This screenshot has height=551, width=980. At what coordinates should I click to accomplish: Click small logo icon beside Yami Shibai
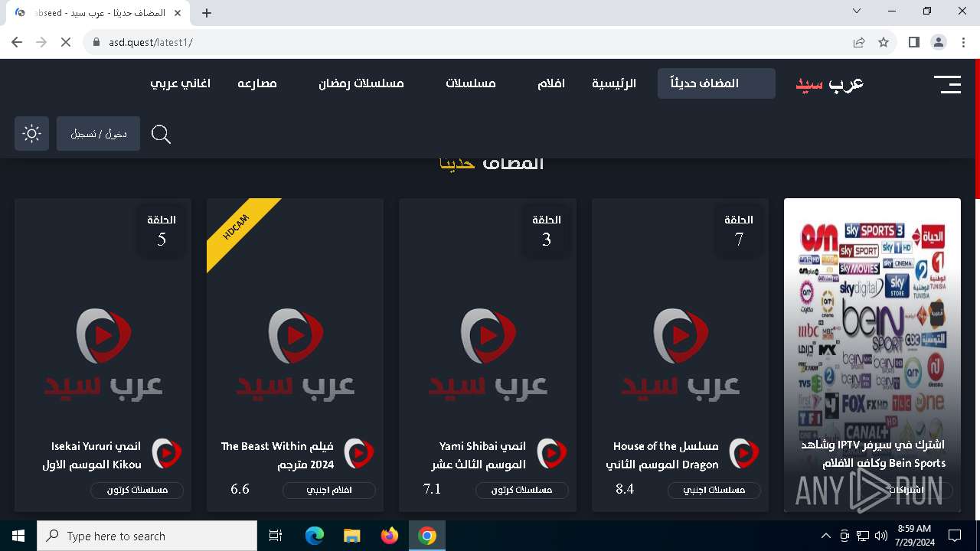click(x=551, y=454)
